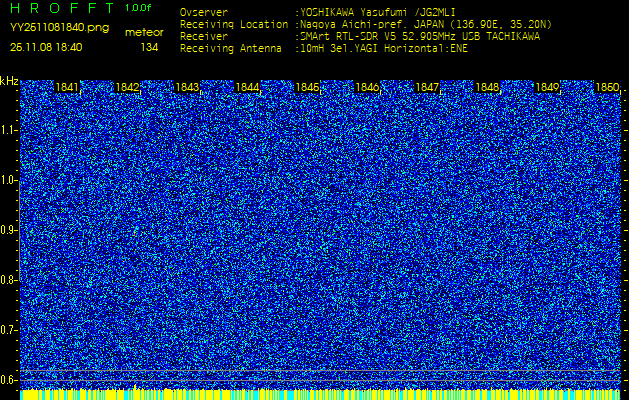Click the Receiver field label
This screenshot has width=629, height=400.
pyautogui.click(x=204, y=37)
